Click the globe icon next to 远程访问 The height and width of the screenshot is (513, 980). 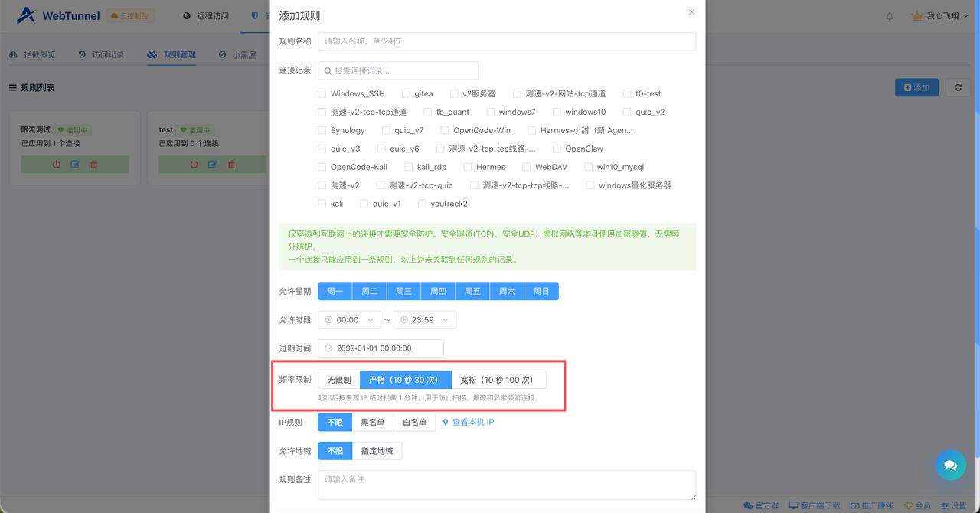pyautogui.click(x=187, y=16)
